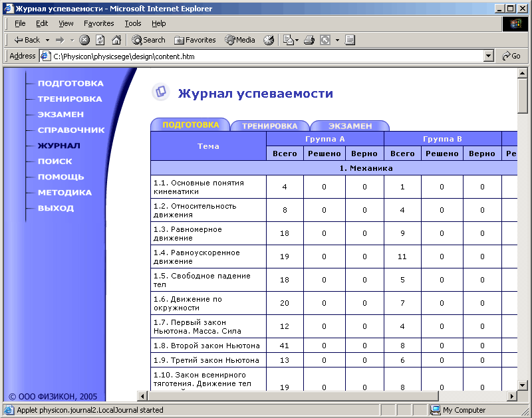
Task: Click the Print toolbar icon
Action: 309,40
